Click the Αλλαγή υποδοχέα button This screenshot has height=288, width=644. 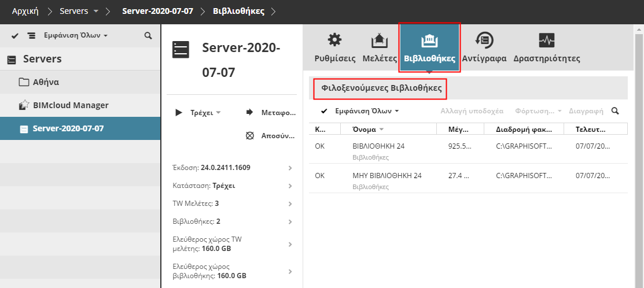(472, 111)
